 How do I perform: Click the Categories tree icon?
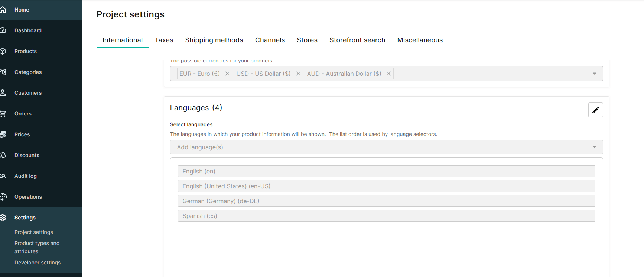pos(3,72)
